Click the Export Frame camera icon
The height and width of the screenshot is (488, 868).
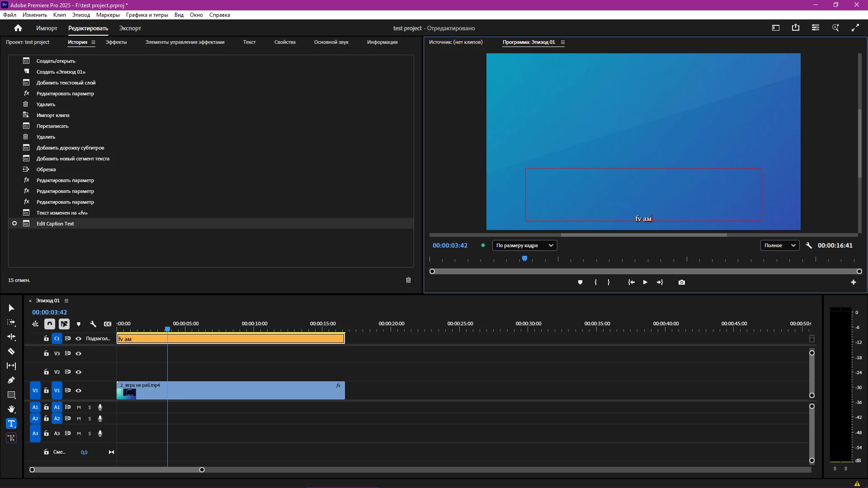(x=682, y=282)
